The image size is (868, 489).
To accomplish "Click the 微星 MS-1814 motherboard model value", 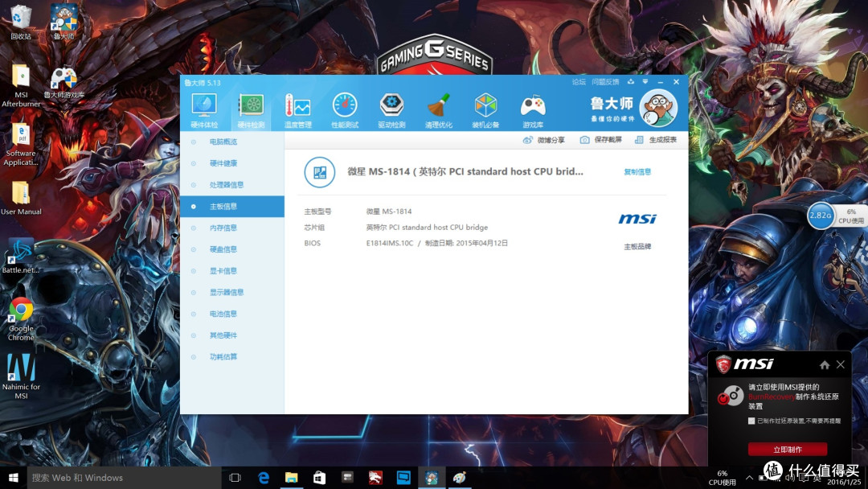I will coord(389,212).
